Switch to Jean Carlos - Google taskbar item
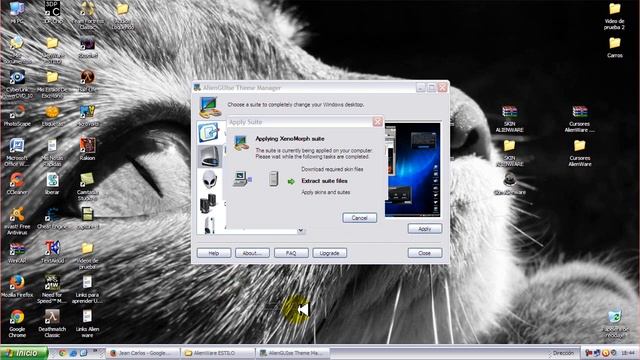The width and height of the screenshot is (640, 360). [143, 353]
